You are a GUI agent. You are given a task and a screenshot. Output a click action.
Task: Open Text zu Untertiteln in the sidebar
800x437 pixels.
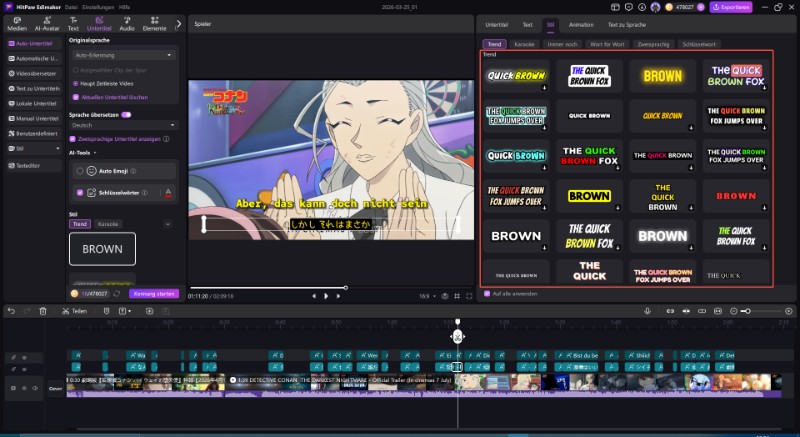coord(34,88)
